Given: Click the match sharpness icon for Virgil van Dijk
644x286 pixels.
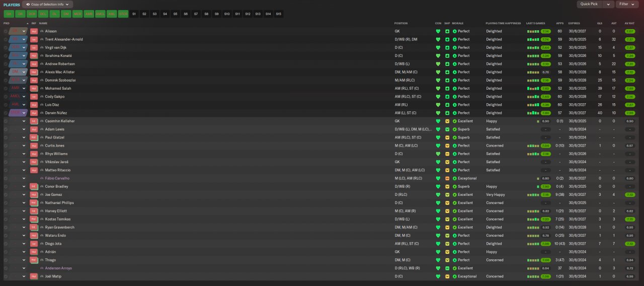Looking at the screenshot, I should click(447, 47).
